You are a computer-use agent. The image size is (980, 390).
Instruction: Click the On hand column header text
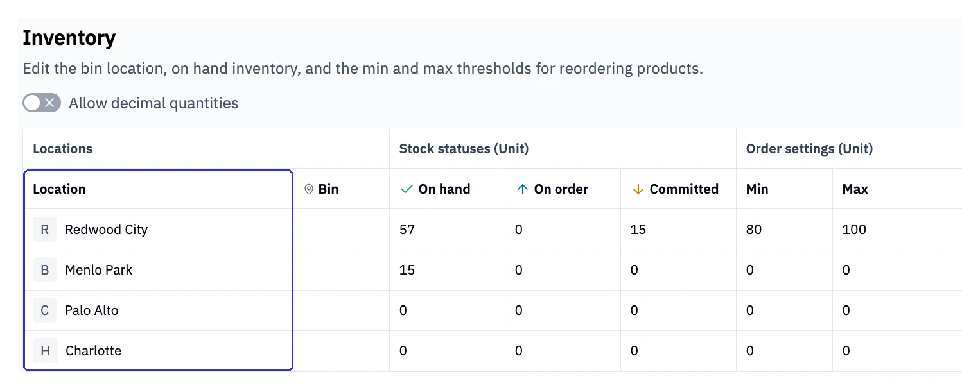coord(444,189)
